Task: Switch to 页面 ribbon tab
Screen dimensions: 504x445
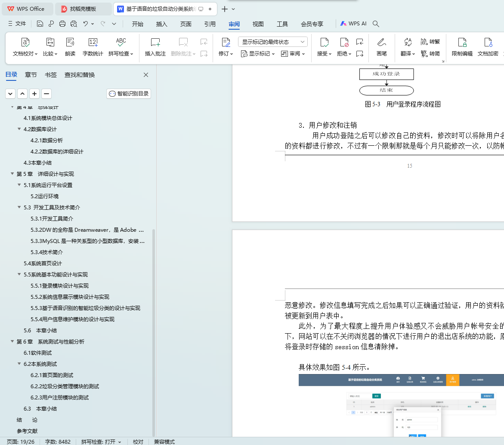Action: pyautogui.click(x=186, y=24)
